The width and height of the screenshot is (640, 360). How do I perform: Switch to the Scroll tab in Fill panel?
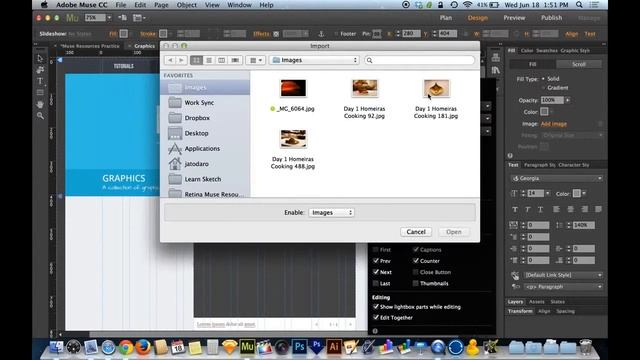click(x=579, y=64)
